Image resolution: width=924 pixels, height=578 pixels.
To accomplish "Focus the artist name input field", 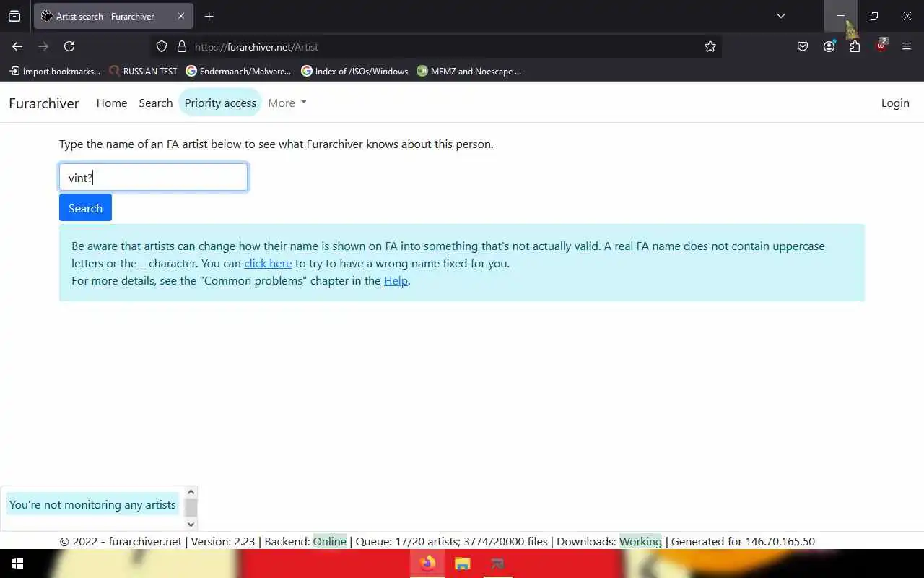I will 153,177.
